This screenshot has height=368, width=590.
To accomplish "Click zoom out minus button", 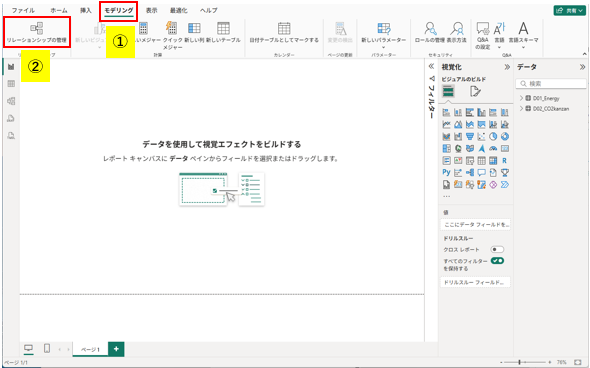I will 501,362.
